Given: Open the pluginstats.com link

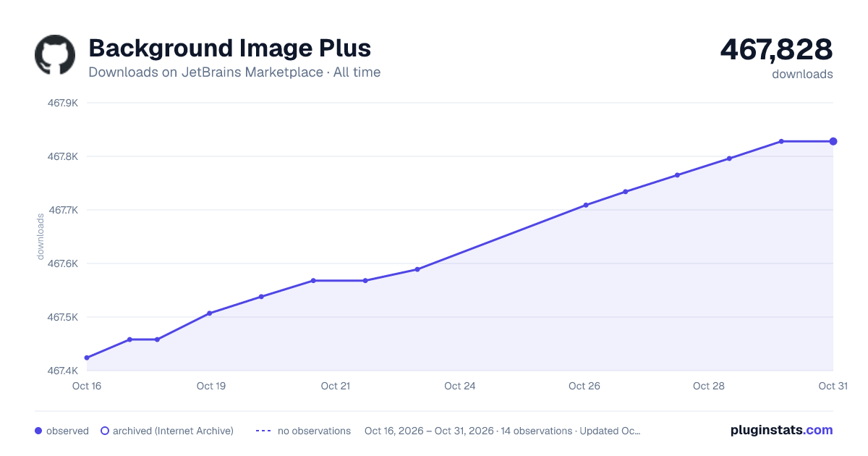Looking at the screenshot, I should coord(781,430).
